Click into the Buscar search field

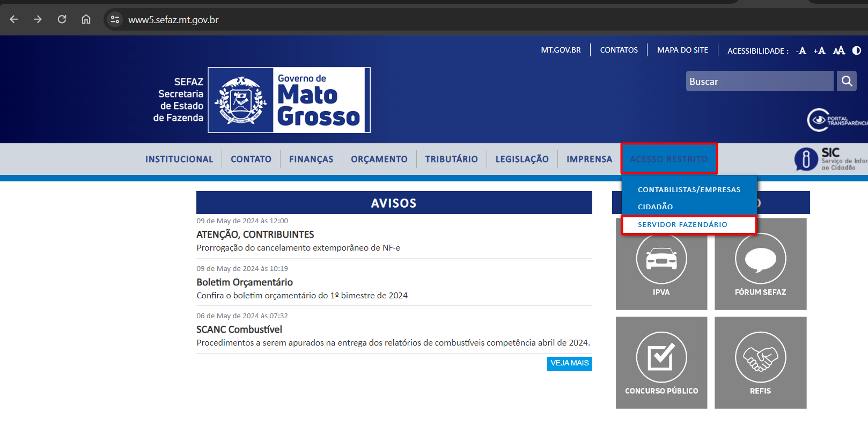tap(759, 82)
